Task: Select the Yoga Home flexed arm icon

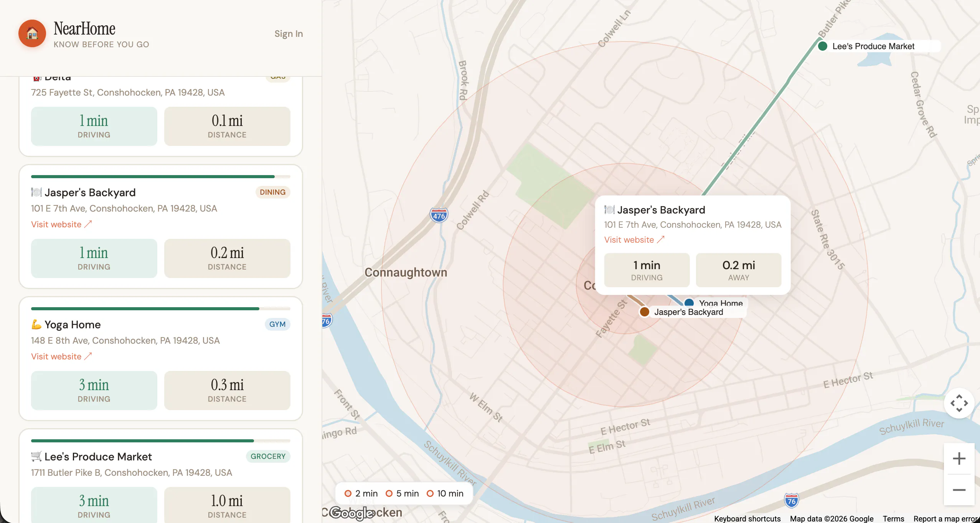Action: [36, 324]
